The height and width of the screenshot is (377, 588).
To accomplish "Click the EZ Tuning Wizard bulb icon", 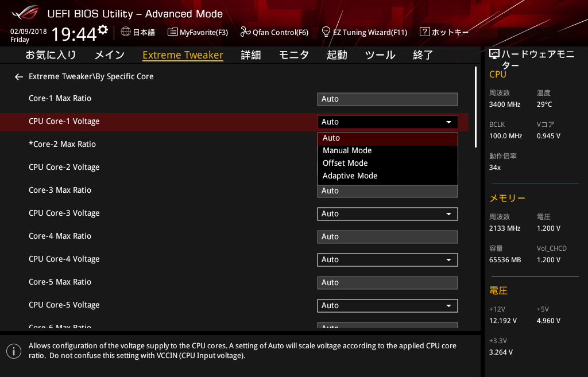I will pos(326,32).
